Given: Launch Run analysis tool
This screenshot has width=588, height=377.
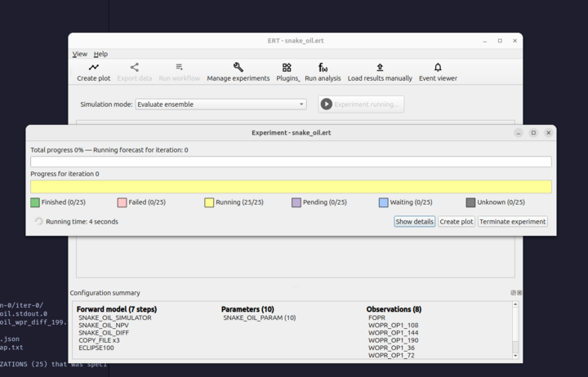Looking at the screenshot, I should pyautogui.click(x=323, y=72).
